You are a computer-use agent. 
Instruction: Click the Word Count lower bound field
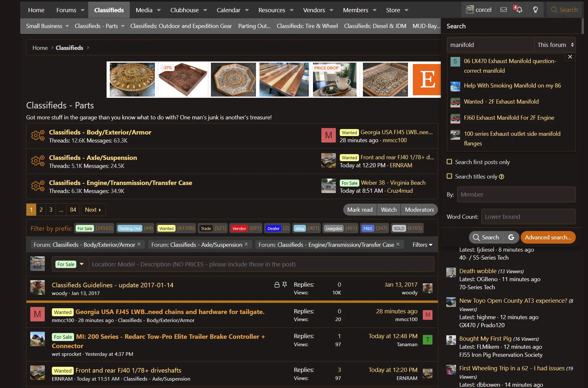[x=528, y=217]
